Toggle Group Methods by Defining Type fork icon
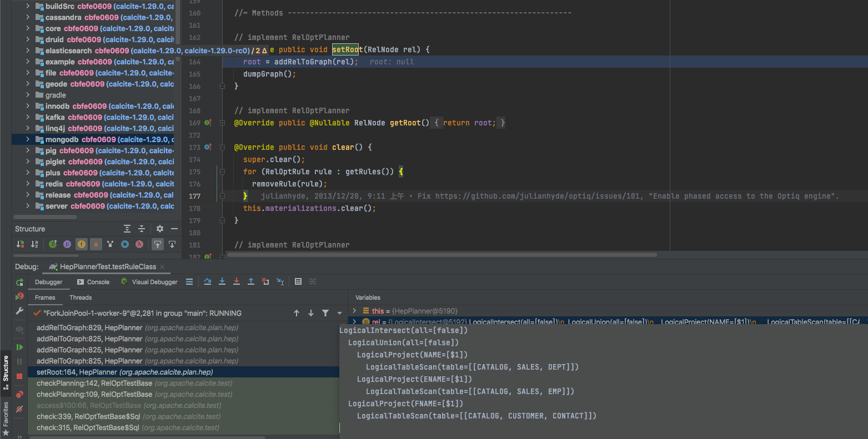Viewport: 868px width, 439px height. (x=111, y=244)
